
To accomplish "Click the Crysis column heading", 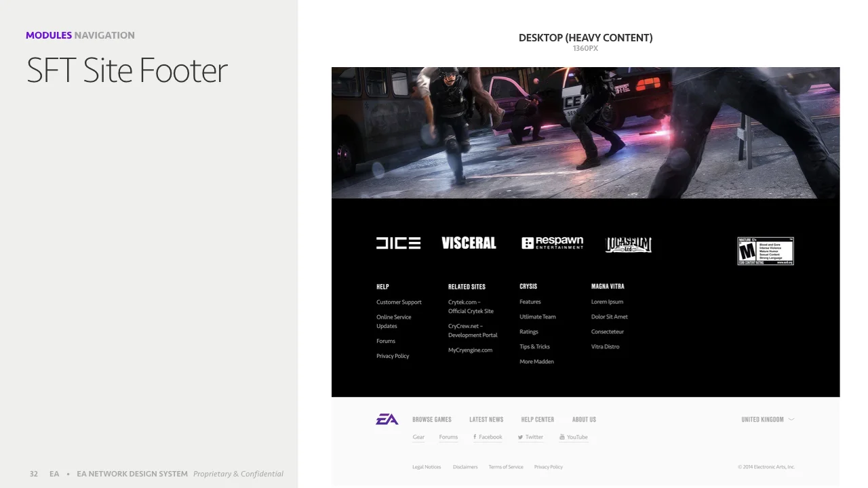I will 528,287.
